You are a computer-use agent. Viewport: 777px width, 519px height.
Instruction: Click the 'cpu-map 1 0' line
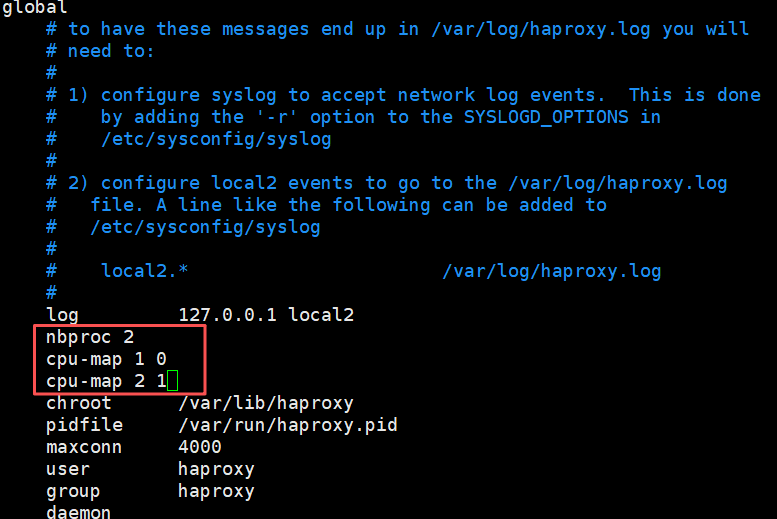(106, 359)
